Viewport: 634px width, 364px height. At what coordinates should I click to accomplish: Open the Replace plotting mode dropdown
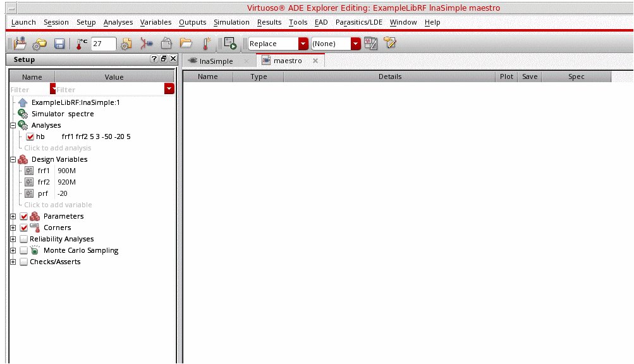coord(303,44)
